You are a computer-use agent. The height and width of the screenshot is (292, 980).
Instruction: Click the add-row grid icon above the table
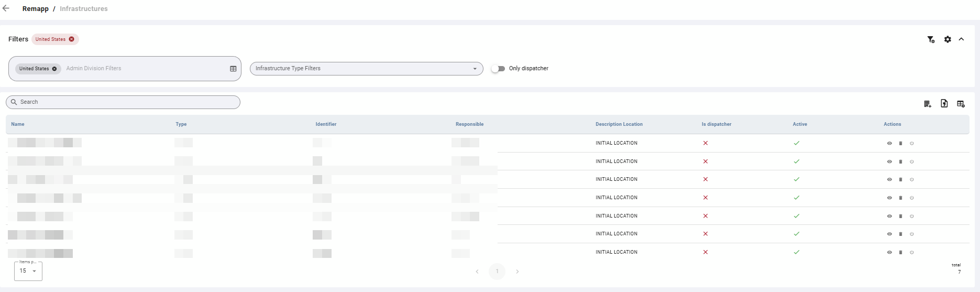tap(928, 104)
